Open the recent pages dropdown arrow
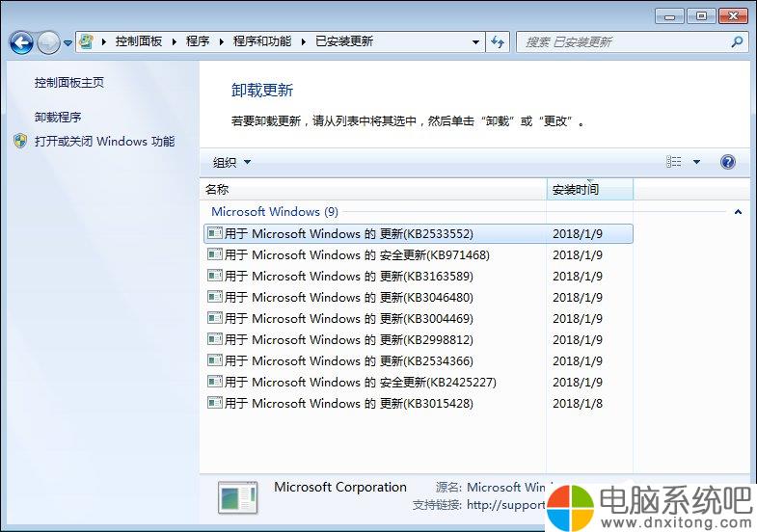This screenshot has height=532, width=757. coord(68,43)
